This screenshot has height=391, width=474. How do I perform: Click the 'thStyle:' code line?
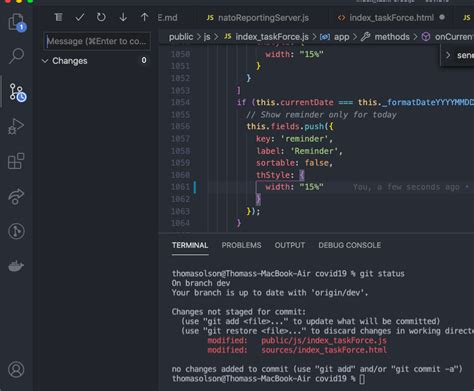280,175
